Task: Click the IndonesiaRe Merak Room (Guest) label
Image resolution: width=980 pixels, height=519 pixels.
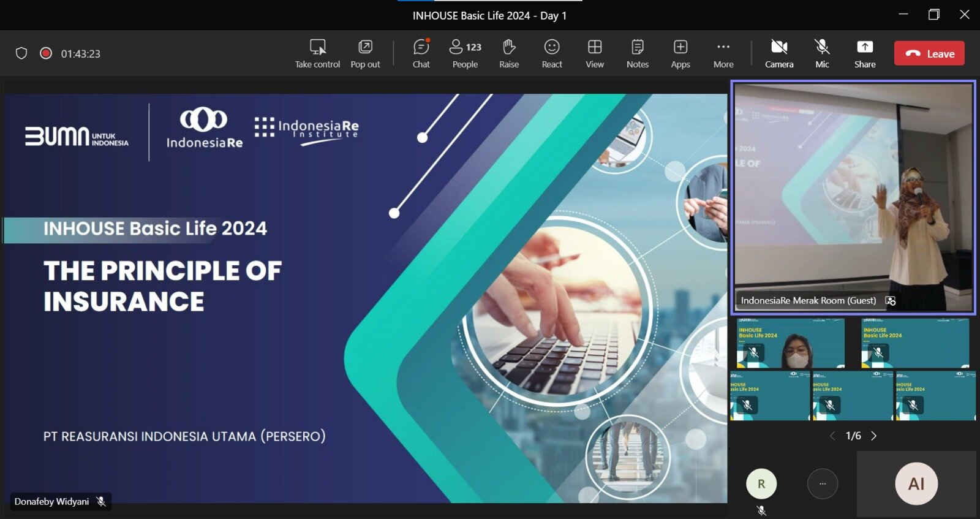Action: 809,301
